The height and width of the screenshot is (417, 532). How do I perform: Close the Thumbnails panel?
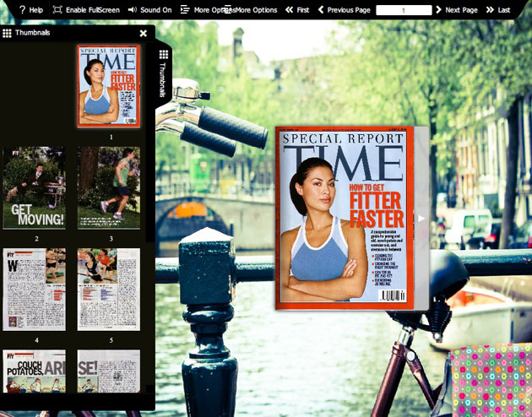(144, 33)
